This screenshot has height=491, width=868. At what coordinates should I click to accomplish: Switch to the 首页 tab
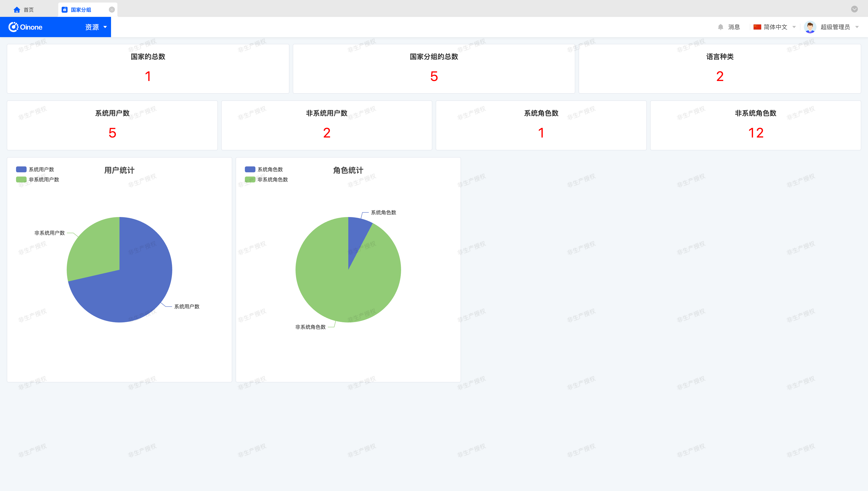tap(29, 10)
